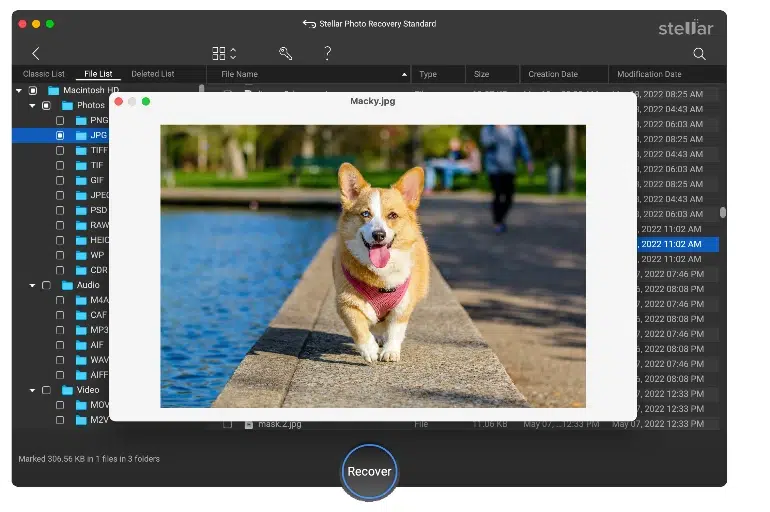Image resolution: width=770 pixels, height=512 pixels.
Task: Sort by File Name column header
Action: pyautogui.click(x=240, y=74)
